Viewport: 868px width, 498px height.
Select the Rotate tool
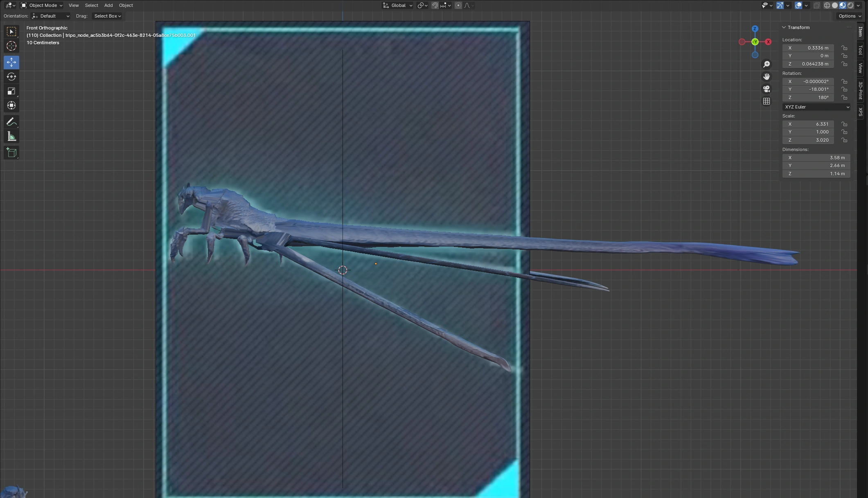(11, 77)
